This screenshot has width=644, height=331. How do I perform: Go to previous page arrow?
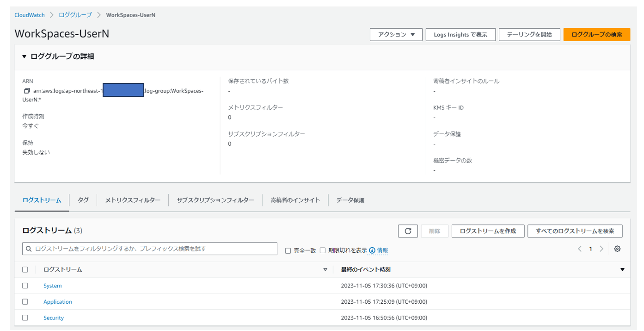pos(580,249)
